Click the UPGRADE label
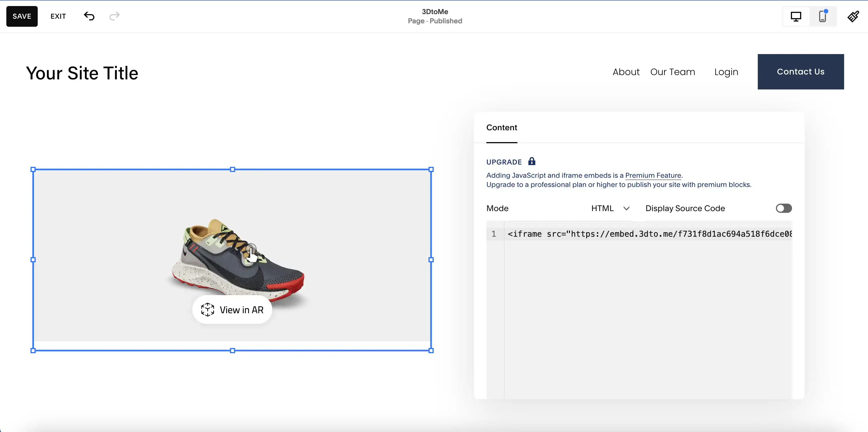This screenshot has width=868, height=432. coord(504,162)
